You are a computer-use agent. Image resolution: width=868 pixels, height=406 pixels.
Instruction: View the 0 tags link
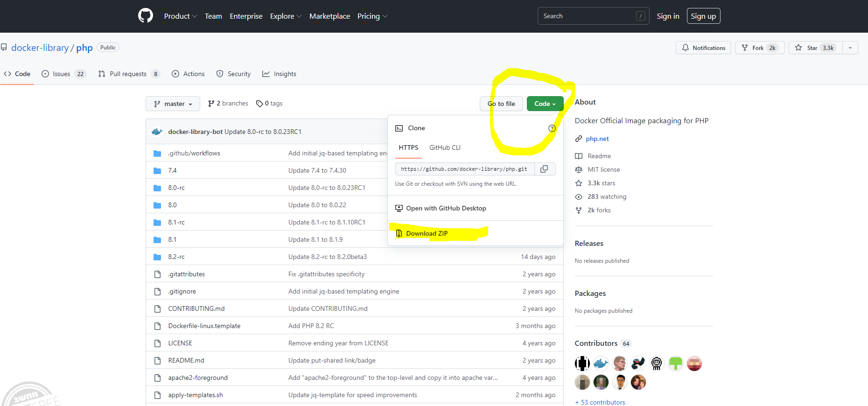point(269,104)
